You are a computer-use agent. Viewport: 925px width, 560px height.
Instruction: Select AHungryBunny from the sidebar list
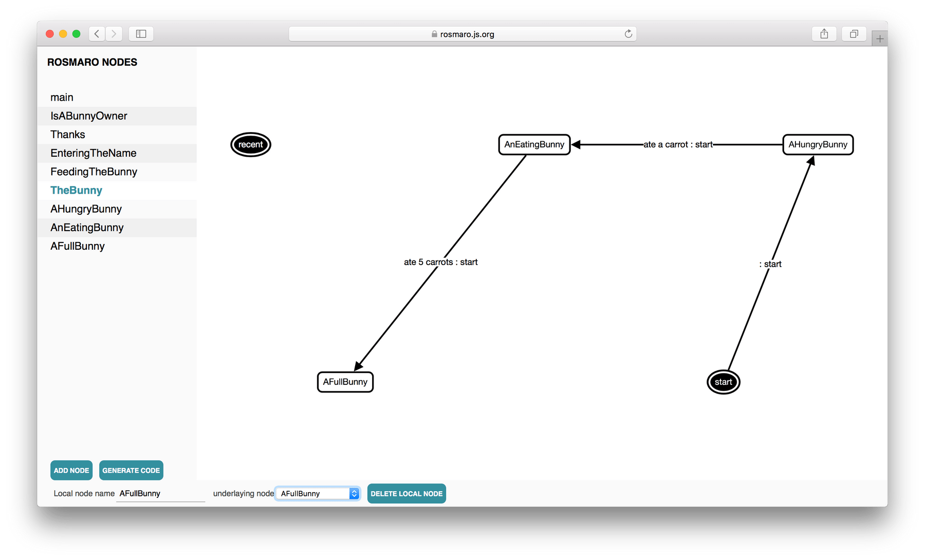click(85, 209)
